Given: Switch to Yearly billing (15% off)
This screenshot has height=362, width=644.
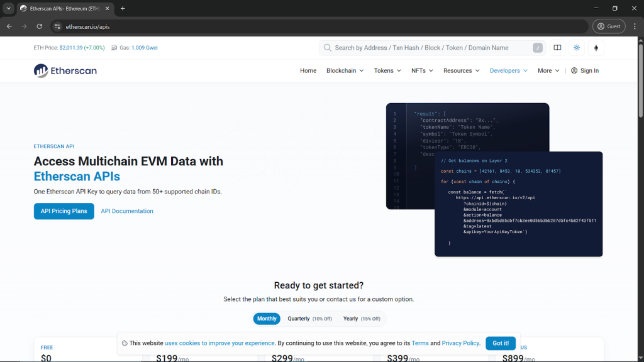Looking at the screenshot, I should 362,319.
